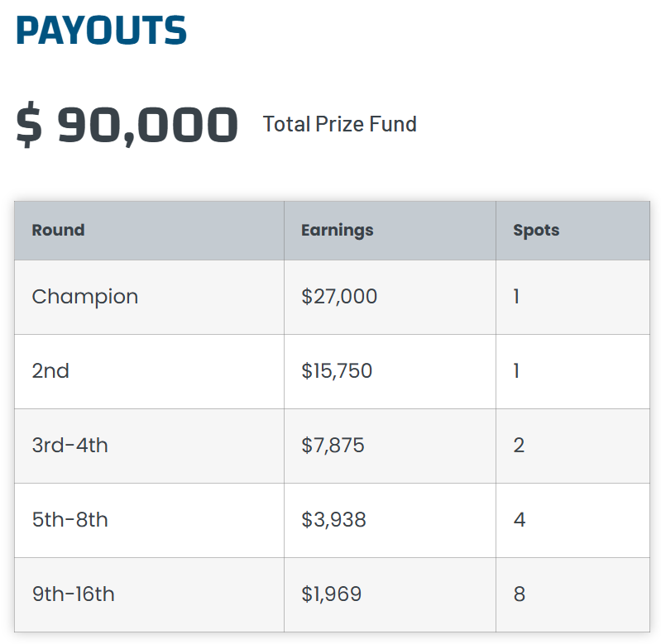
Task: Click the Spots value for 2nd place
Action: tap(516, 371)
